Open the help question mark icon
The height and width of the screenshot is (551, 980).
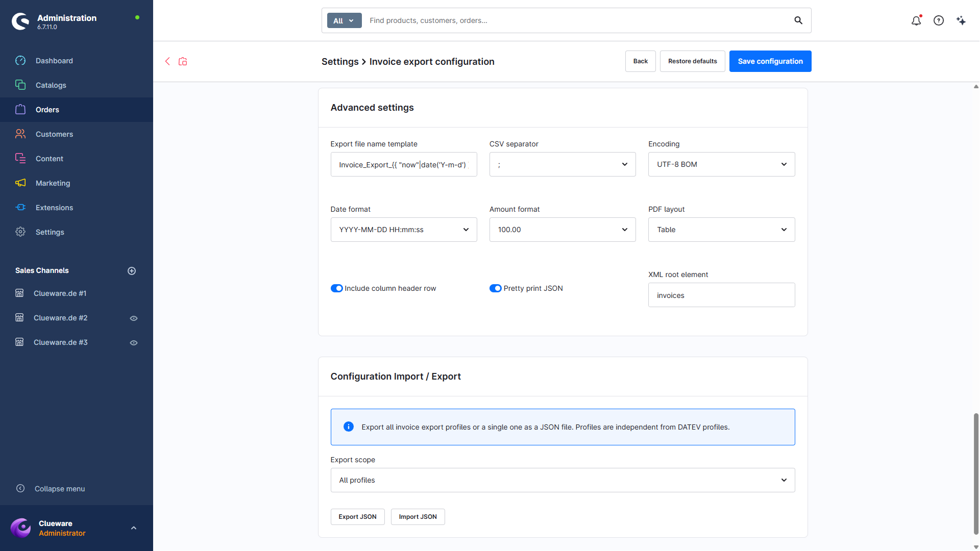[939, 20]
